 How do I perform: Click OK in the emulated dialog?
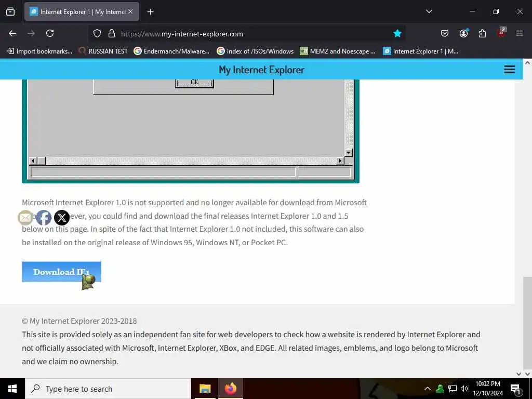[194, 83]
